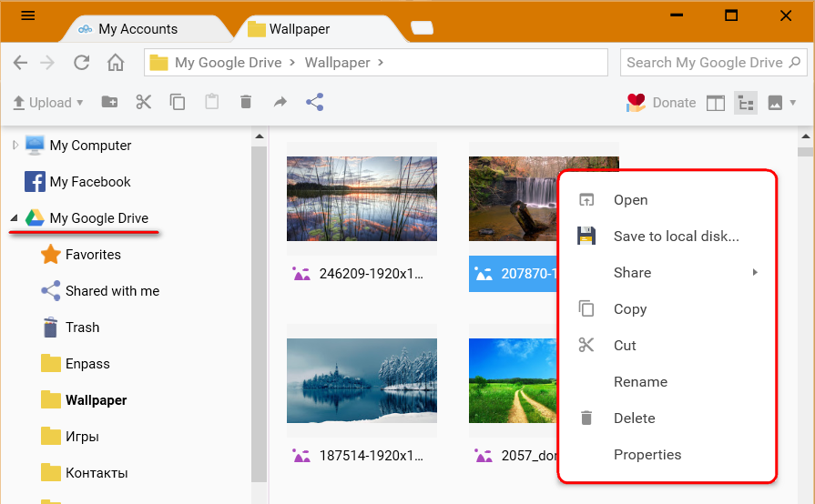Image resolution: width=815 pixels, height=504 pixels.
Task: Select My Computer in the sidebar
Action: 90,146
